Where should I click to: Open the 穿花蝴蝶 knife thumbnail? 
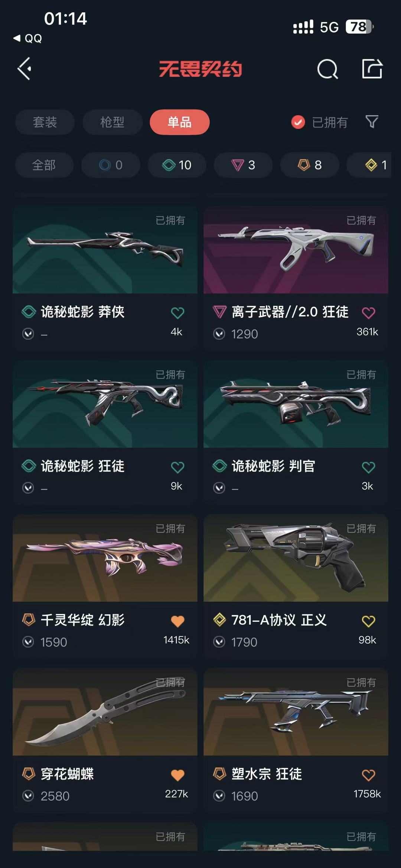click(105, 712)
